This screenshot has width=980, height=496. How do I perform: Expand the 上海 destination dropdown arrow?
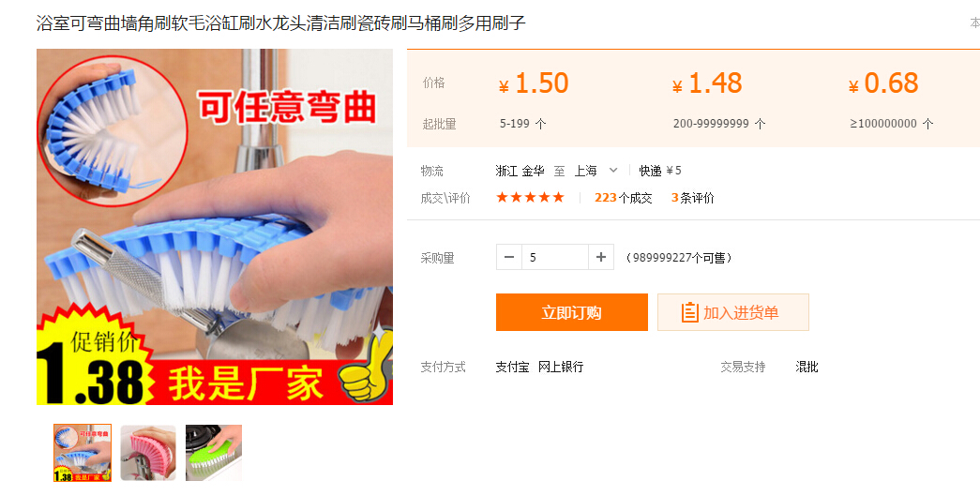613,170
